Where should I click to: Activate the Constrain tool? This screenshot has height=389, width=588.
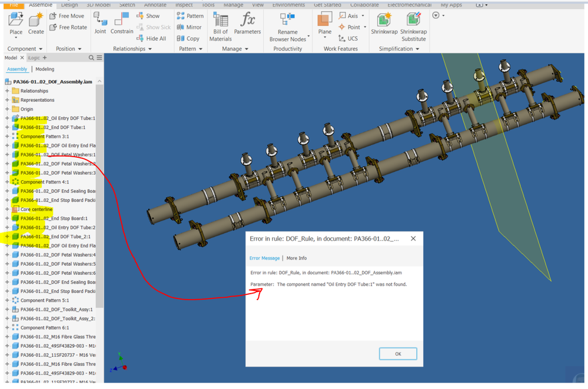click(x=121, y=24)
